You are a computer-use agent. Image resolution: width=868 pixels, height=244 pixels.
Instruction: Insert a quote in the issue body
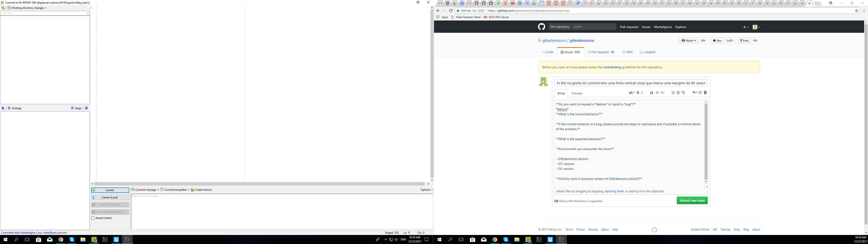pos(652,92)
